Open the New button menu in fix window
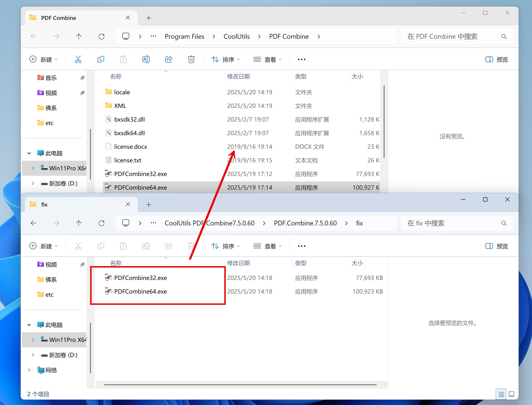Screen dimensions: 532x405 tap(43, 246)
